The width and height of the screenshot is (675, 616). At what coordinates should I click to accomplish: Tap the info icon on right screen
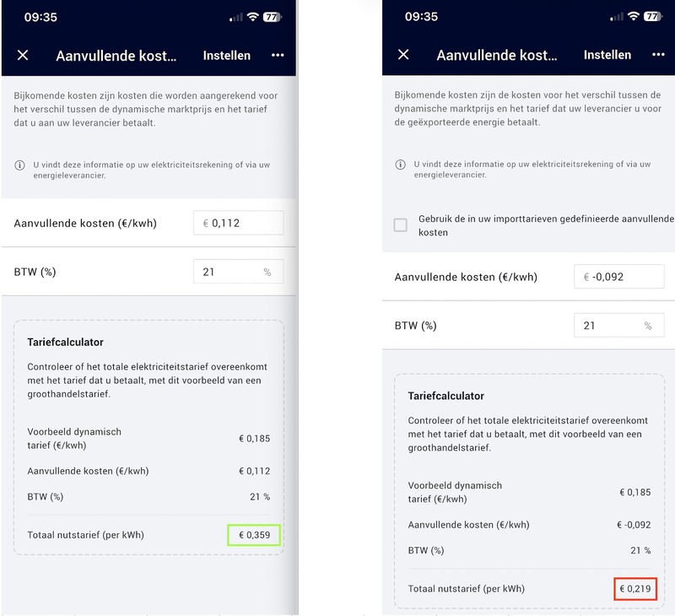coord(400,165)
